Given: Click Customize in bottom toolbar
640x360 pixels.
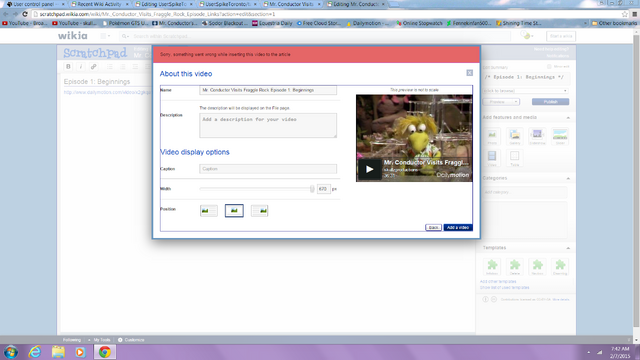Looking at the screenshot, I should coord(131,340).
